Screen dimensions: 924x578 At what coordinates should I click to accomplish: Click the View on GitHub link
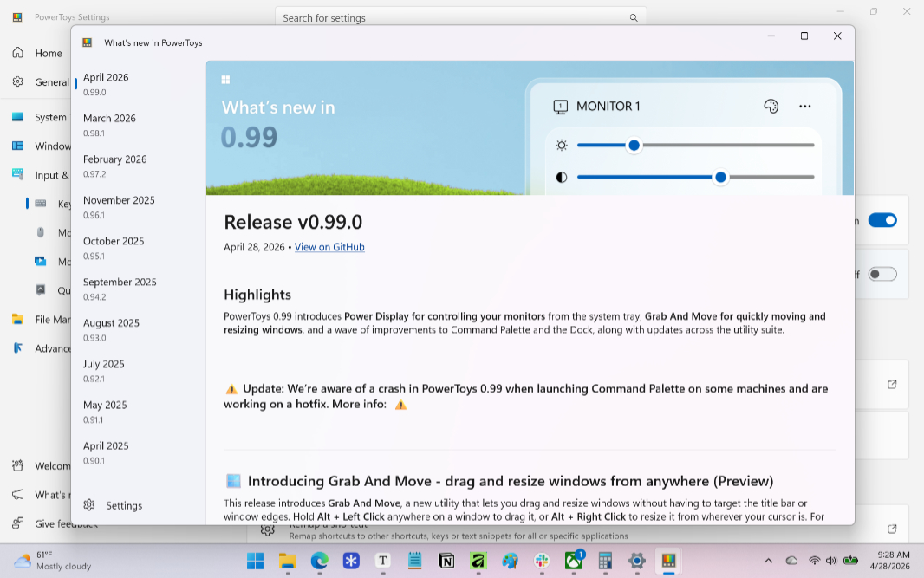pos(329,247)
